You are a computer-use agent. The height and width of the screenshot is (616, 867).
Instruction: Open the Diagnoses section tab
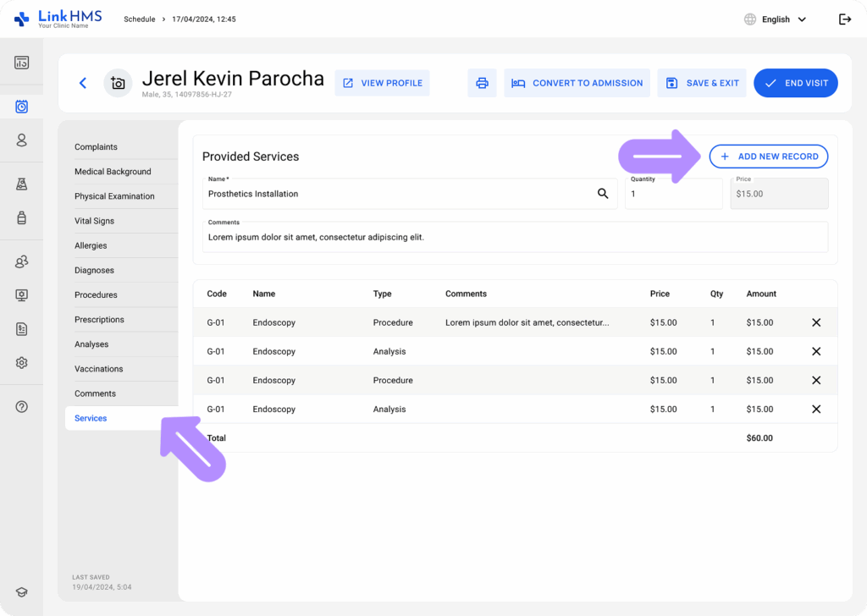pos(94,271)
